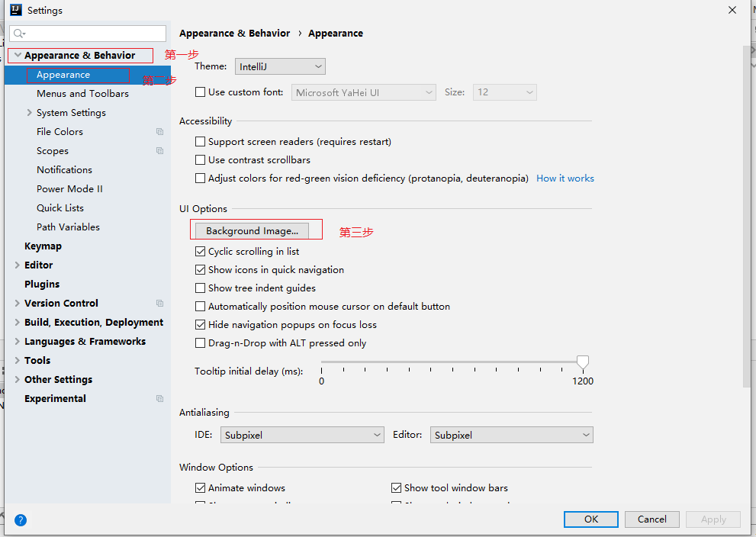Check Automatically position mouse cursor on default button

coord(200,307)
